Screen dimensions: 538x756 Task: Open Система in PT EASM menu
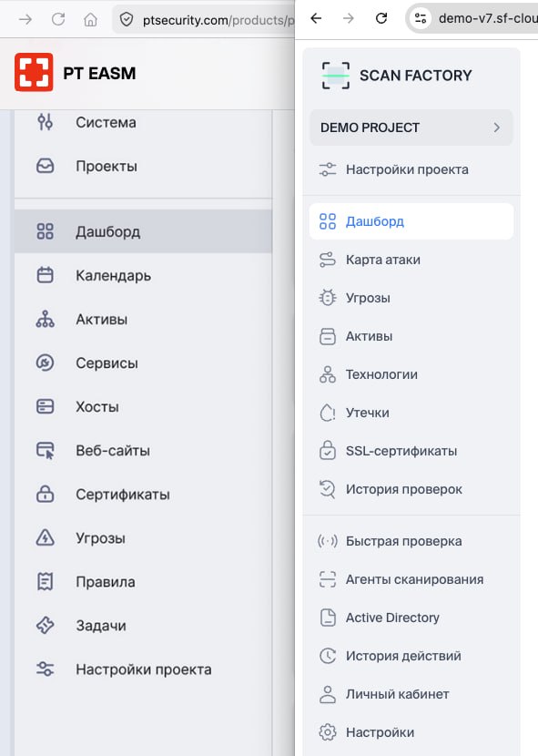click(x=143, y=122)
